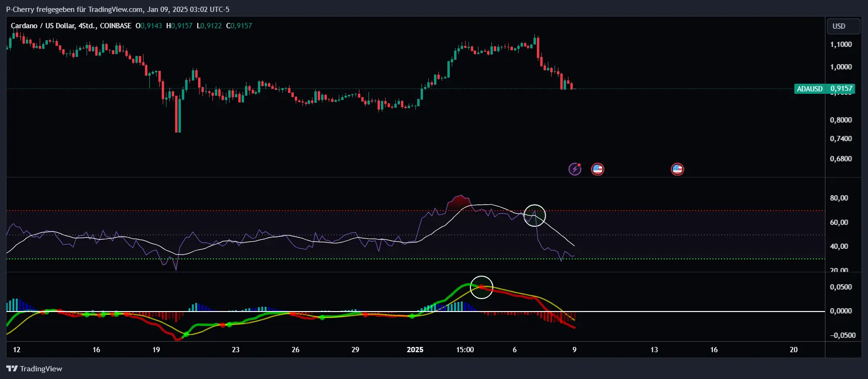Click the RSI 80,00 axis label
The image size is (868, 379).
coord(839,198)
